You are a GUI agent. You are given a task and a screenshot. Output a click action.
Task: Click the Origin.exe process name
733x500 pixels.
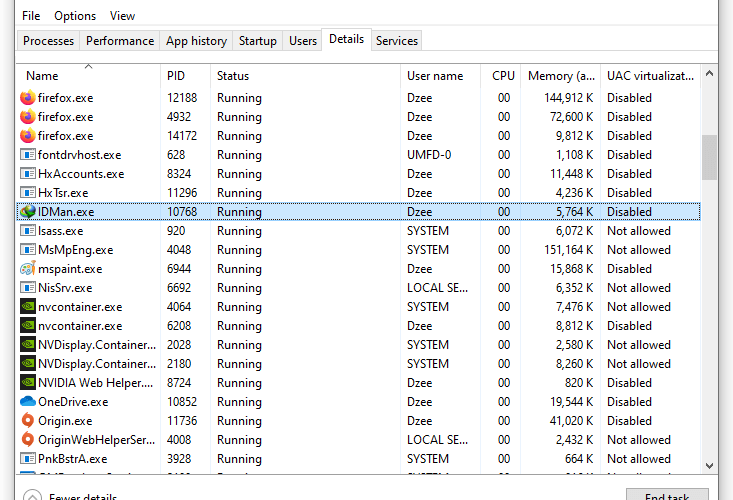tap(65, 421)
